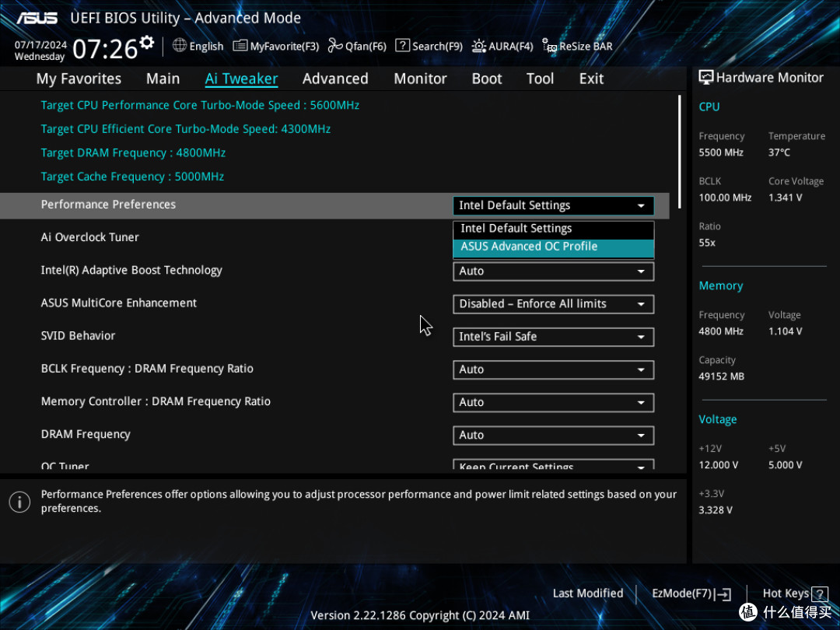Screen dimensions: 840x630
Task: Click the 07/17/2024 date text
Action: point(40,45)
